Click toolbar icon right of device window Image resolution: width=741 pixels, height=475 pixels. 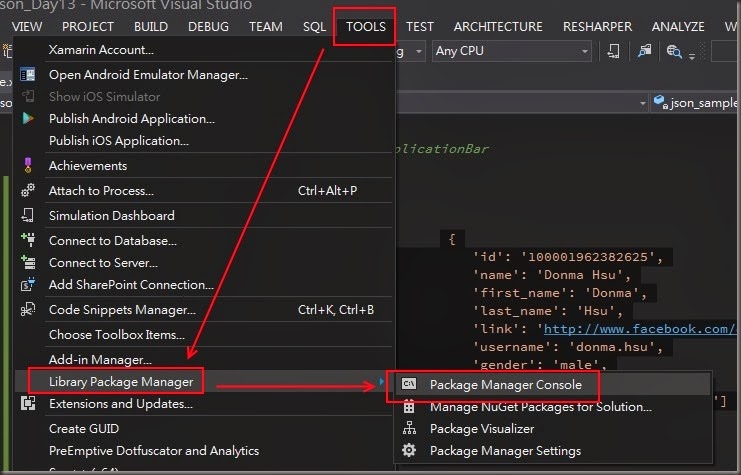[645, 51]
